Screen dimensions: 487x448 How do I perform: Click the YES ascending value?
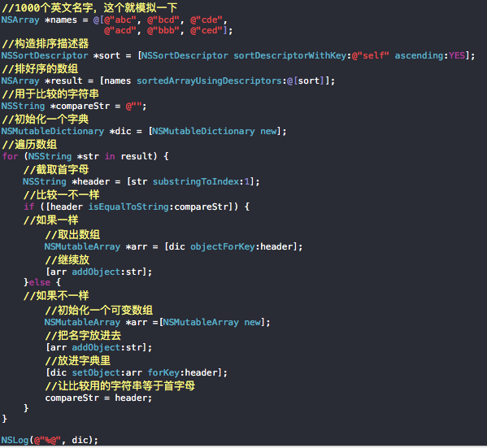457,55
